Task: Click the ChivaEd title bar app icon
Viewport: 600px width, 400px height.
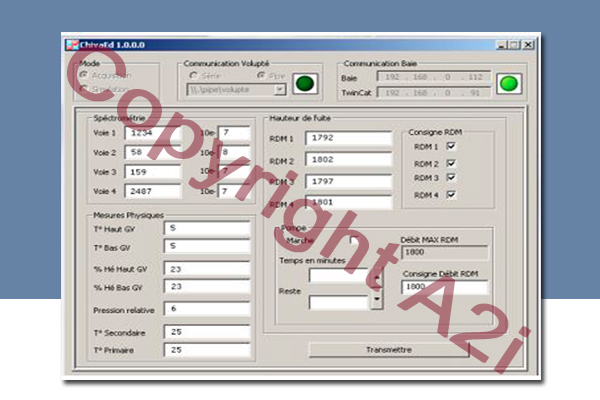Action: [x=72, y=44]
